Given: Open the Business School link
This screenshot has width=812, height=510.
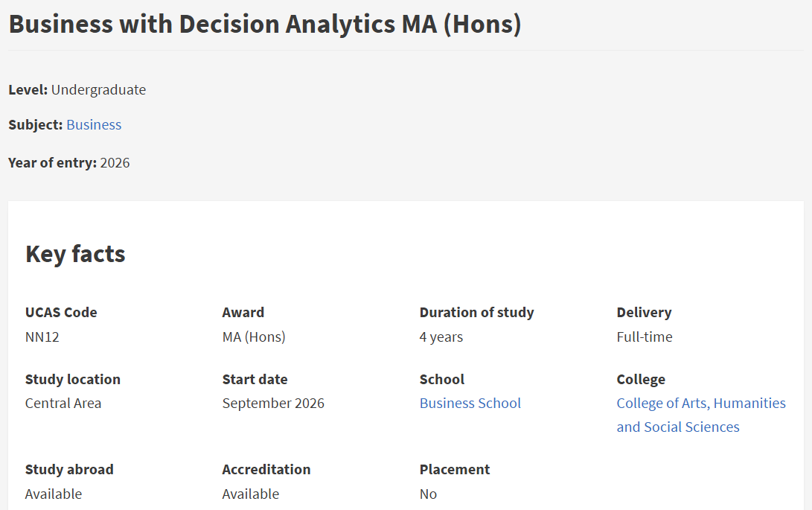Looking at the screenshot, I should 470,404.
